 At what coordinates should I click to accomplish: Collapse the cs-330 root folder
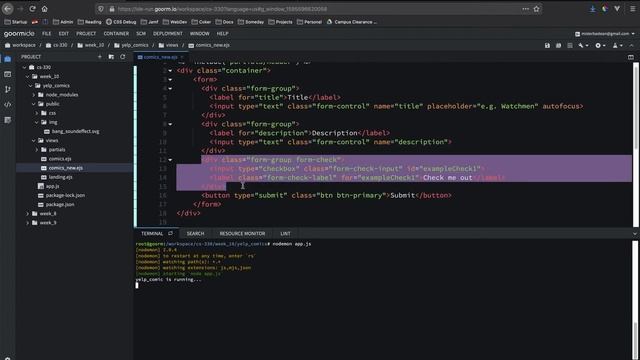(x=24, y=67)
